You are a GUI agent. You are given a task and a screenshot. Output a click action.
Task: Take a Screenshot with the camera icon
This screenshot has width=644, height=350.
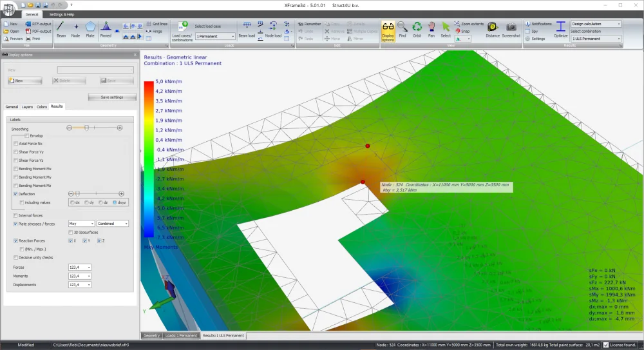[x=511, y=30]
